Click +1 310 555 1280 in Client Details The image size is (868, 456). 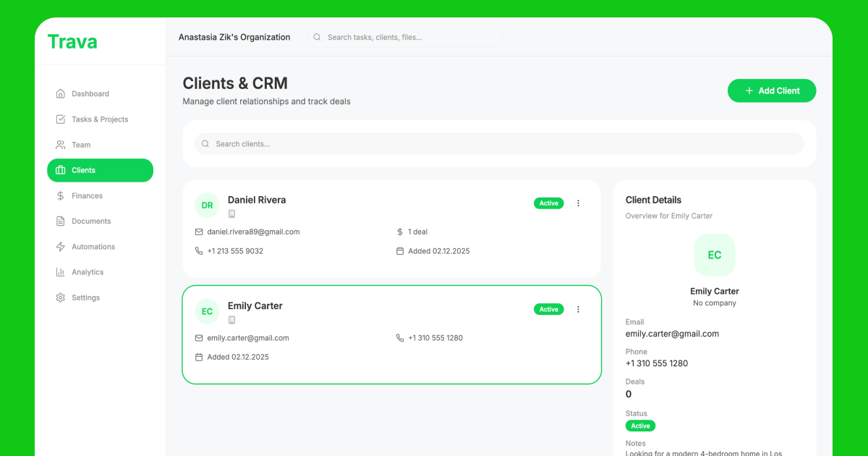pos(657,363)
